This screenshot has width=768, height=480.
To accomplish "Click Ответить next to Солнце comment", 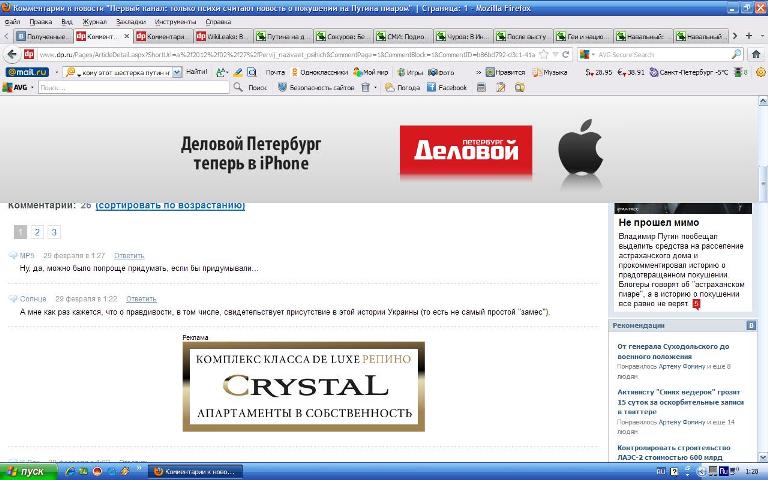I will pyautogui.click(x=141, y=299).
